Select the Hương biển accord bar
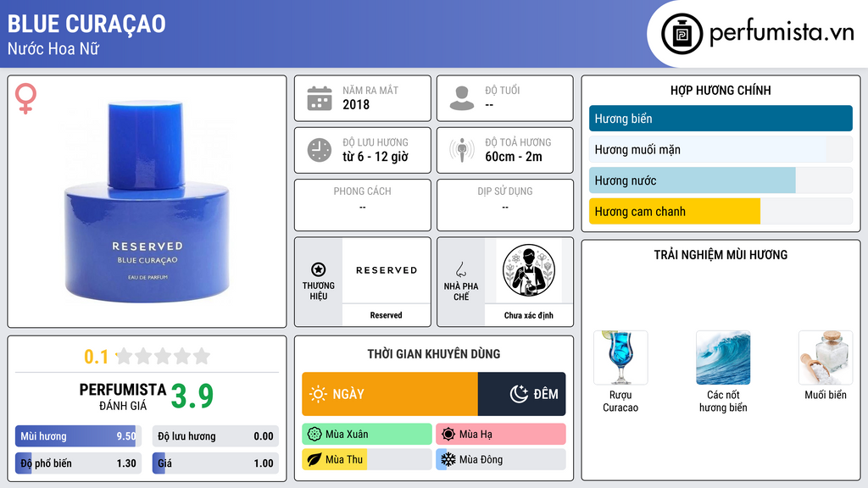This screenshot has width=868, height=488. (721, 119)
